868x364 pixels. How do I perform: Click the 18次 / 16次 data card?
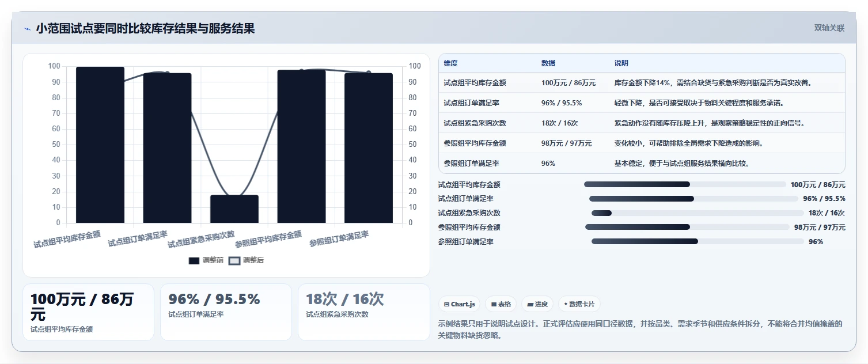pos(363,312)
